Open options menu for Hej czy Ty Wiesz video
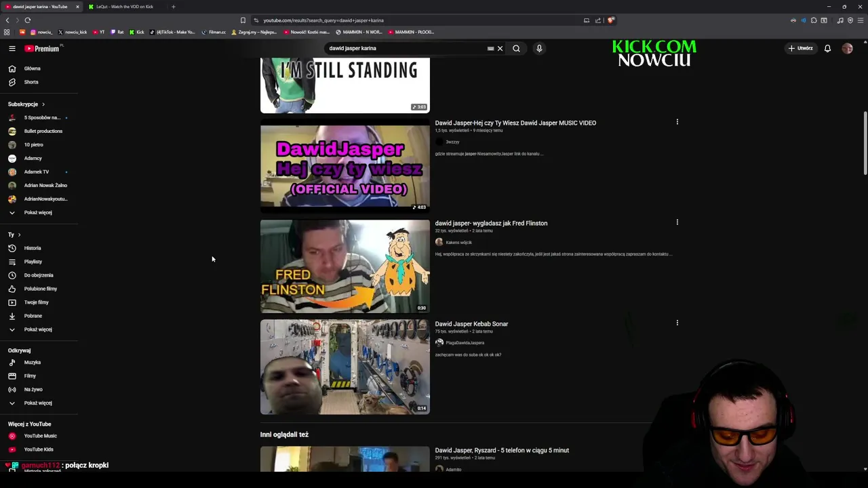 tap(677, 122)
